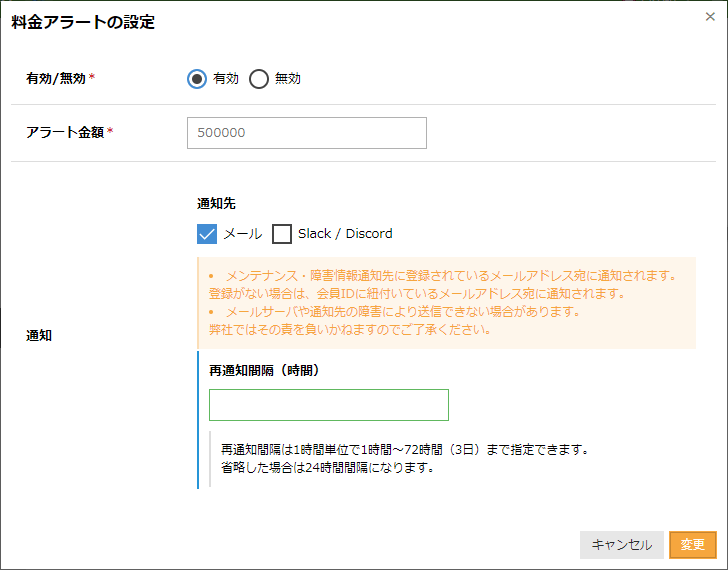Click the 無効 option label text
The height and width of the screenshot is (570, 728).
coord(288,79)
